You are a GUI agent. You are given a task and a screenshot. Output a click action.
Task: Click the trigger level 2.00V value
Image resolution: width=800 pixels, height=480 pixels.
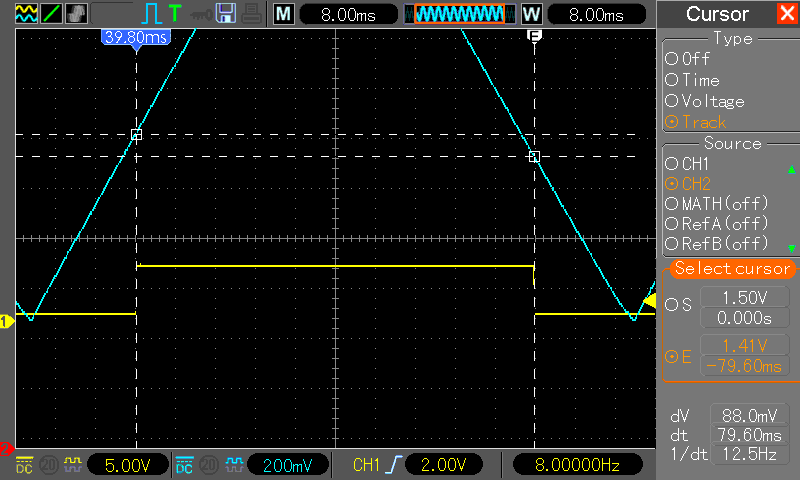444,465
